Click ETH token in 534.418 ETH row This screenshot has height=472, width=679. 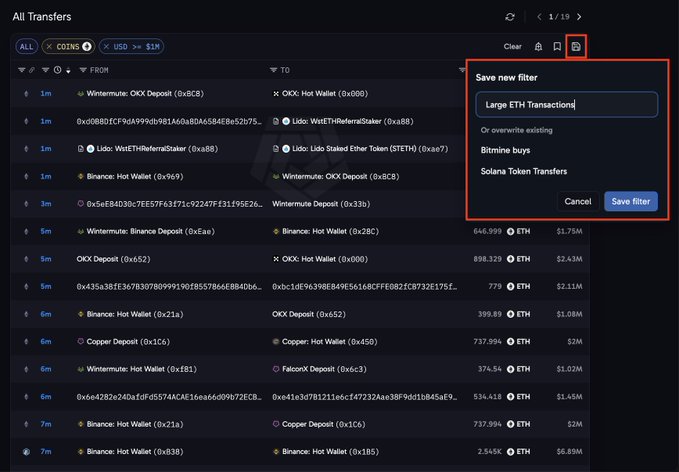[518, 397]
